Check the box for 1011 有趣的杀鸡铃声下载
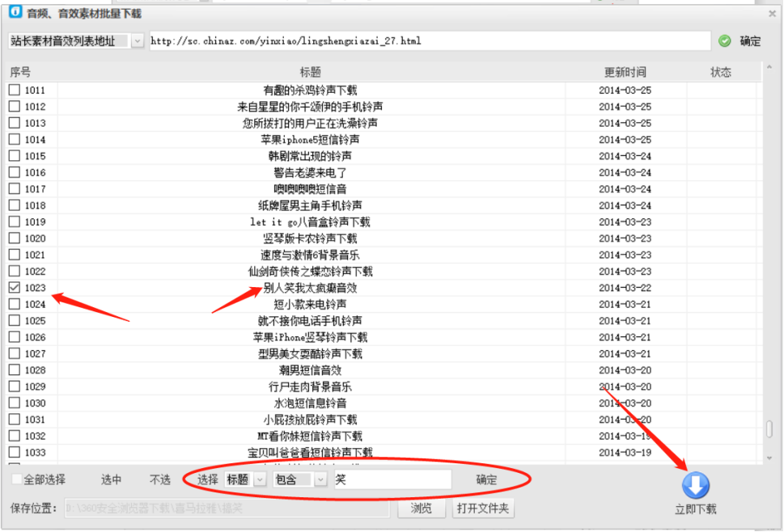This screenshot has width=784, height=532. (x=14, y=90)
